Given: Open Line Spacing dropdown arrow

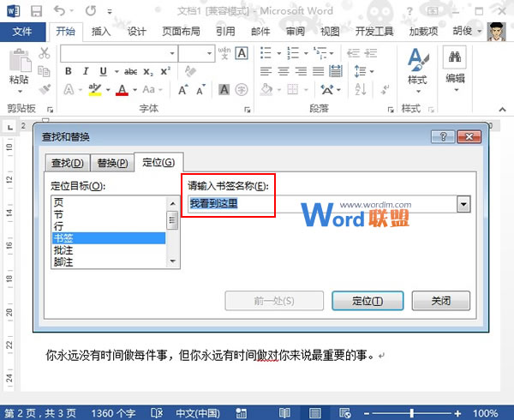Looking at the screenshot, I should 372,71.
